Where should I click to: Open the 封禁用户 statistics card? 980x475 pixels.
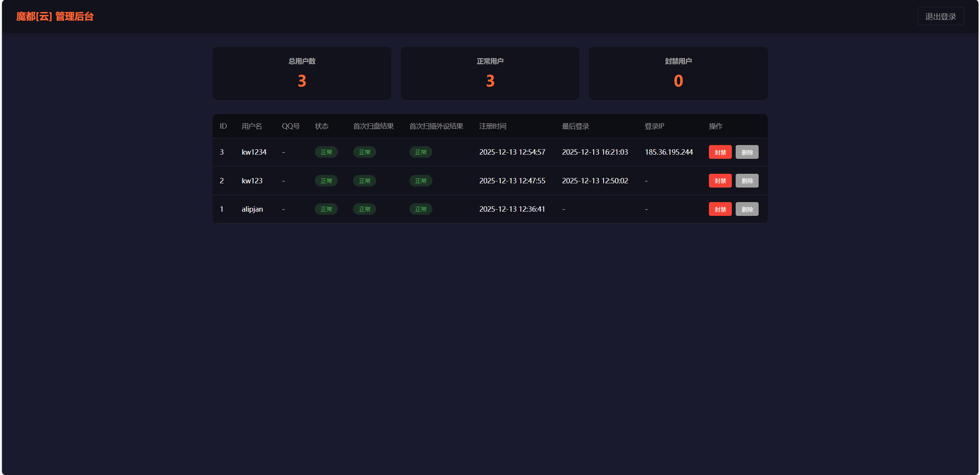coord(678,73)
